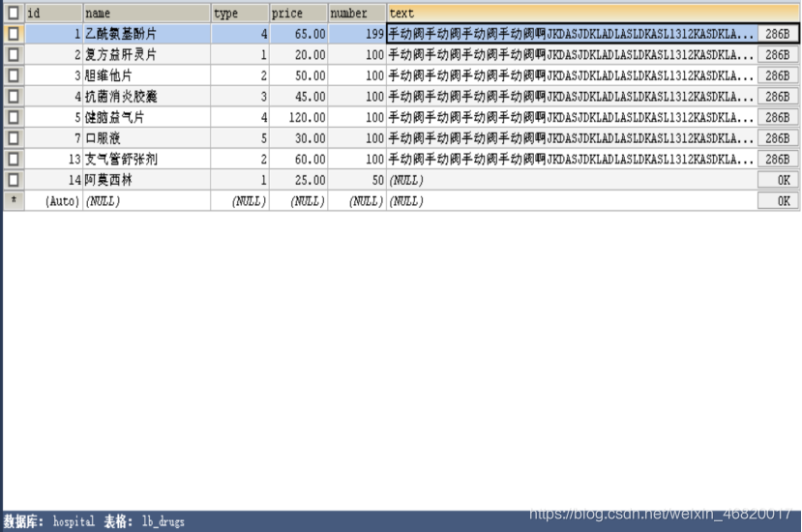Check the row checkbox for 胆维他片
802x532 pixels.
(14, 75)
